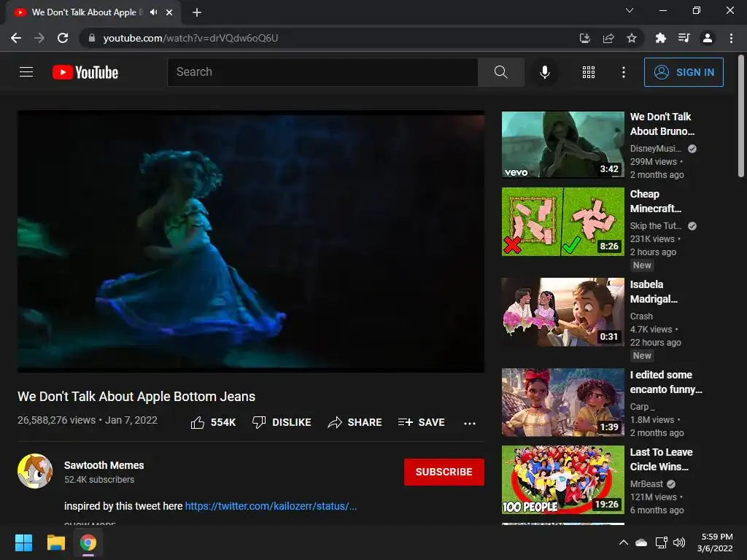Image resolution: width=747 pixels, height=560 pixels.
Task: Open the taskbar clock and date
Action: click(715, 542)
